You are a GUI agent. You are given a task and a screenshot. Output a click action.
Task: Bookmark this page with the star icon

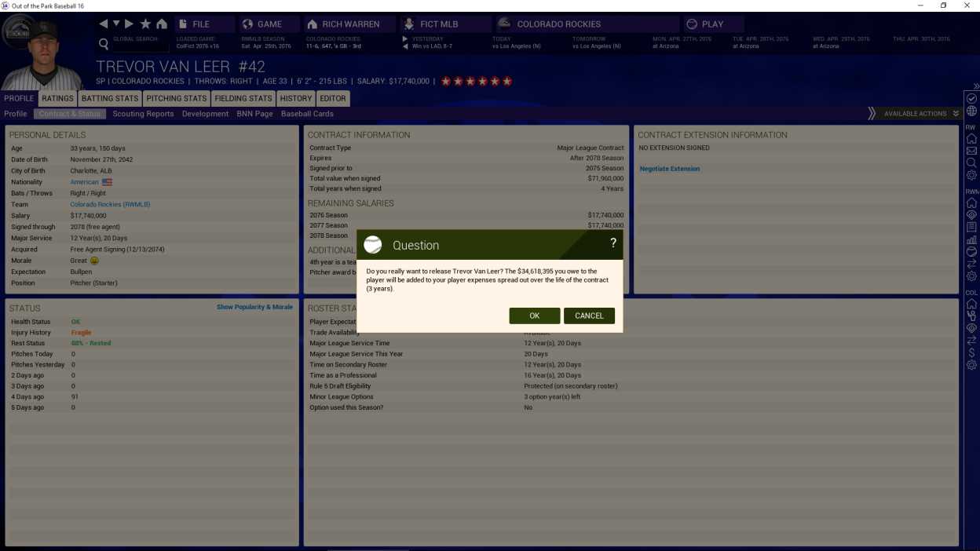click(145, 24)
